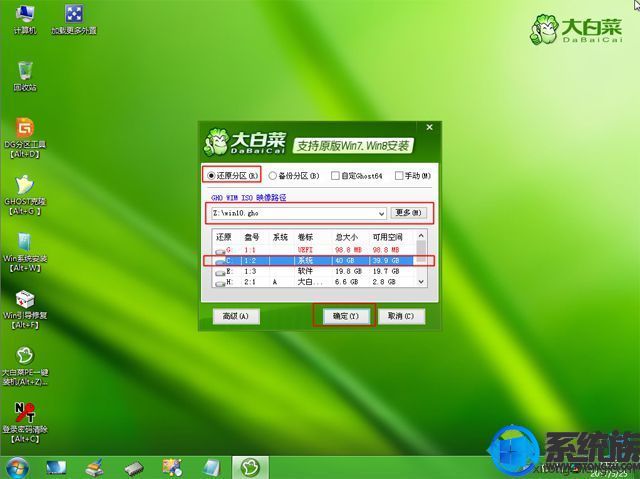The height and width of the screenshot is (479, 640).
Task: Select 备份分区 (B) radio option
Action: click(294, 176)
